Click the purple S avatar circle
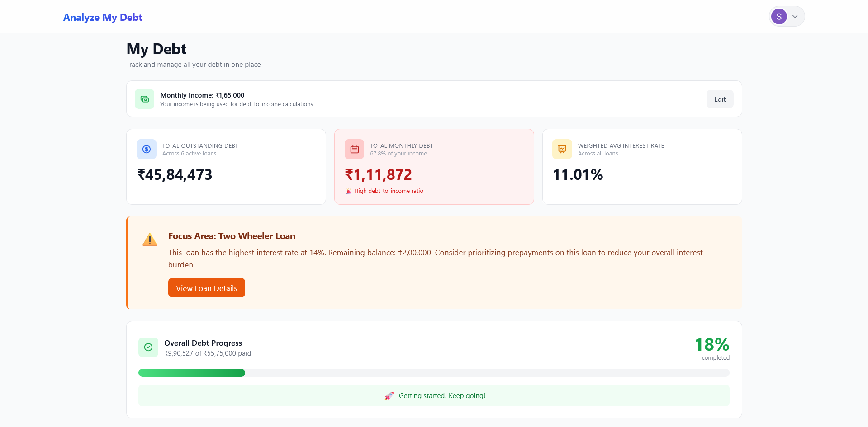Image resolution: width=868 pixels, height=427 pixels. point(778,16)
